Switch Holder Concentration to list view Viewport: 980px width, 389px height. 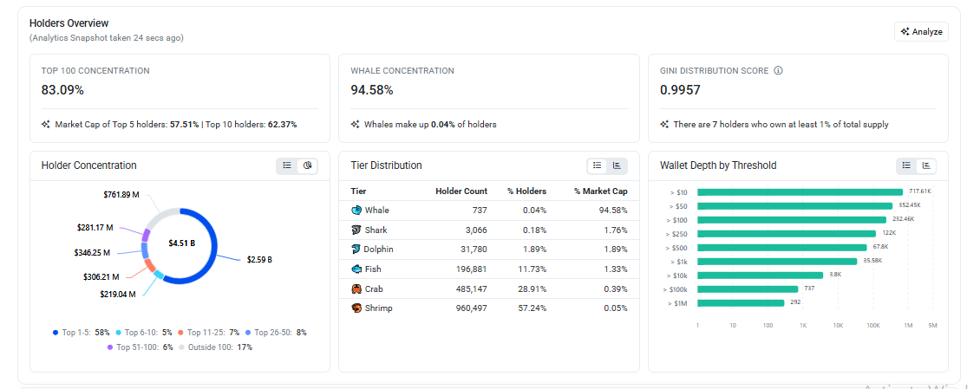coord(287,165)
